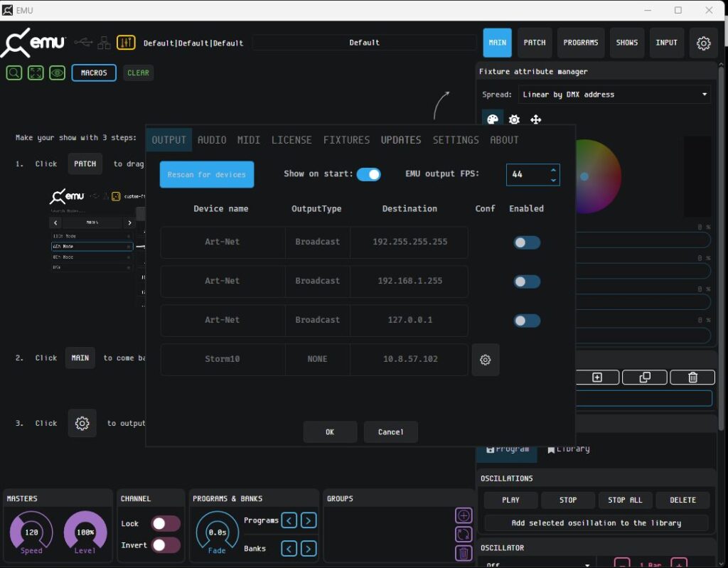
Task: Open the INPUT page
Action: 666,43
